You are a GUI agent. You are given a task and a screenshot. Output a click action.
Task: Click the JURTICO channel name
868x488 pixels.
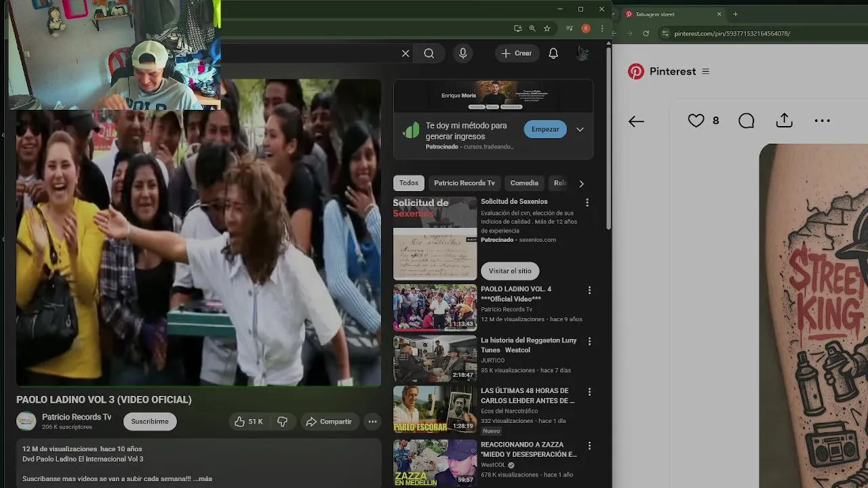(x=493, y=361)
